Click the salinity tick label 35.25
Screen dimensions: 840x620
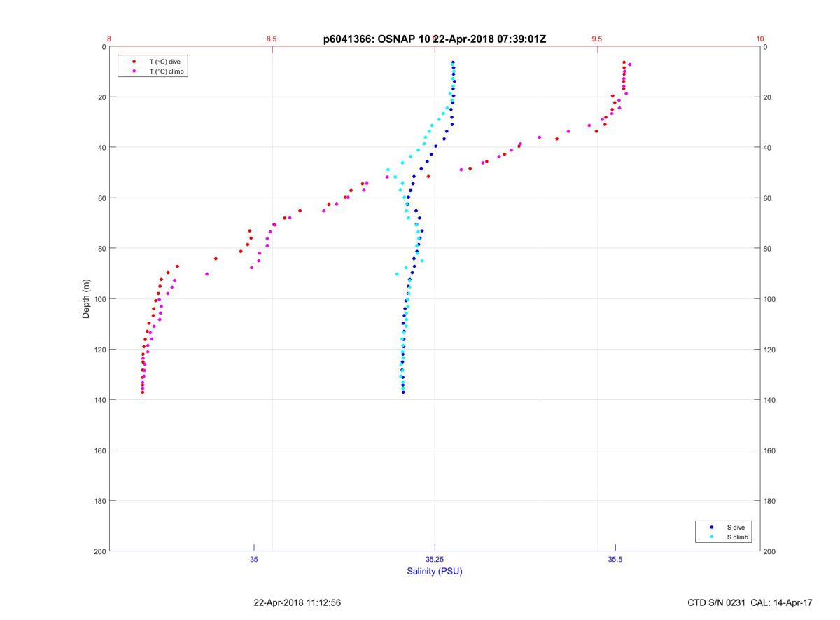click(x=435, y=560)
